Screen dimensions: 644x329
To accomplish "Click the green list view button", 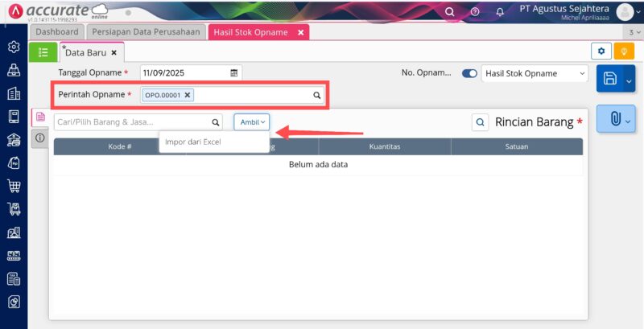I will [43, 51].
